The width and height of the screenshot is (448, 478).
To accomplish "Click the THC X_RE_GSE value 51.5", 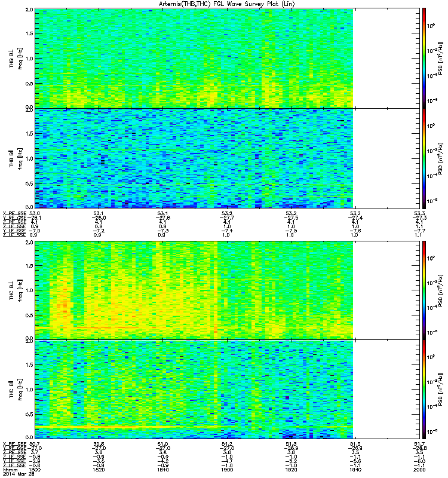I will (355, 444).
